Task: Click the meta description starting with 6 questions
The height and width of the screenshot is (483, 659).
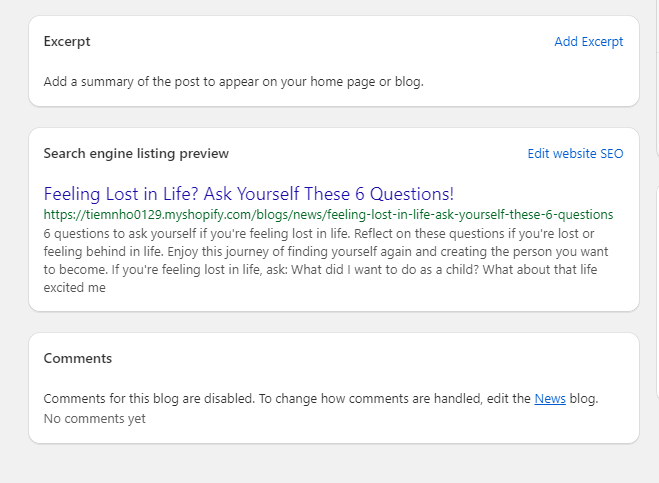Action: pyautogui.click(x=326, y=260)
